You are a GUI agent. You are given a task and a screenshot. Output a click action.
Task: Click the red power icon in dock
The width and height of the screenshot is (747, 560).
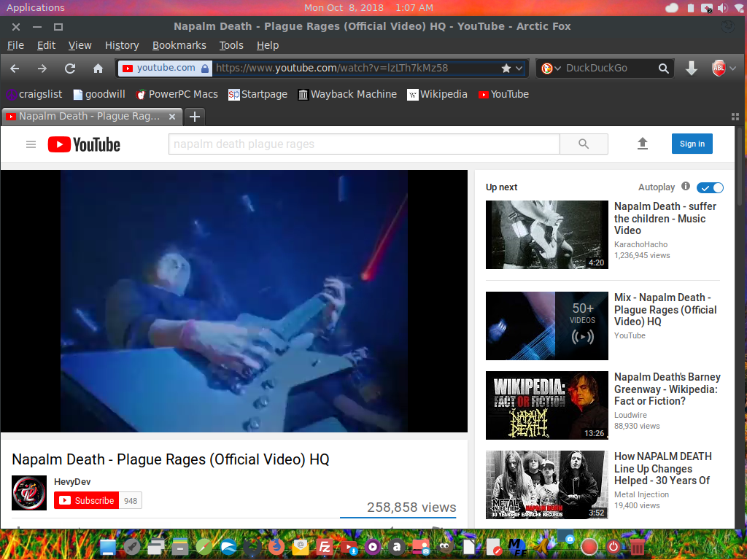click(614, 547)
